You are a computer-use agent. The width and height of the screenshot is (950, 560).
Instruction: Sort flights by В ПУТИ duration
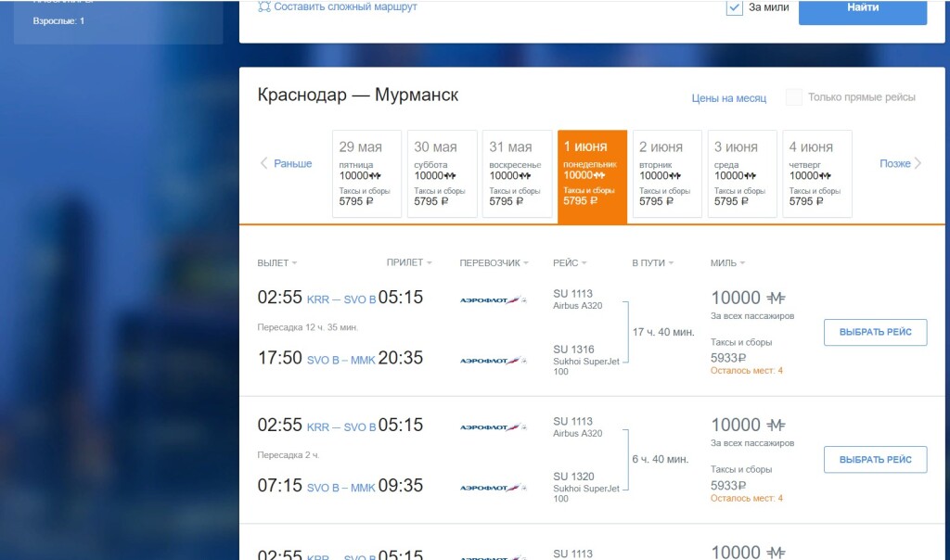click(x=652, y=262)
